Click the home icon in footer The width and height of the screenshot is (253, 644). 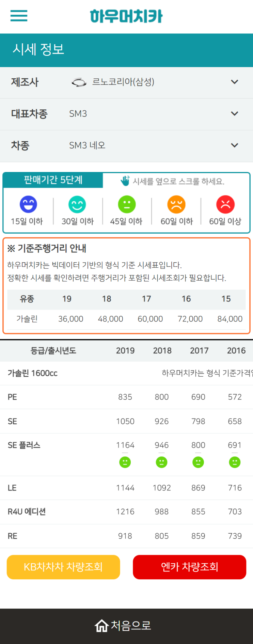point(101,626)
